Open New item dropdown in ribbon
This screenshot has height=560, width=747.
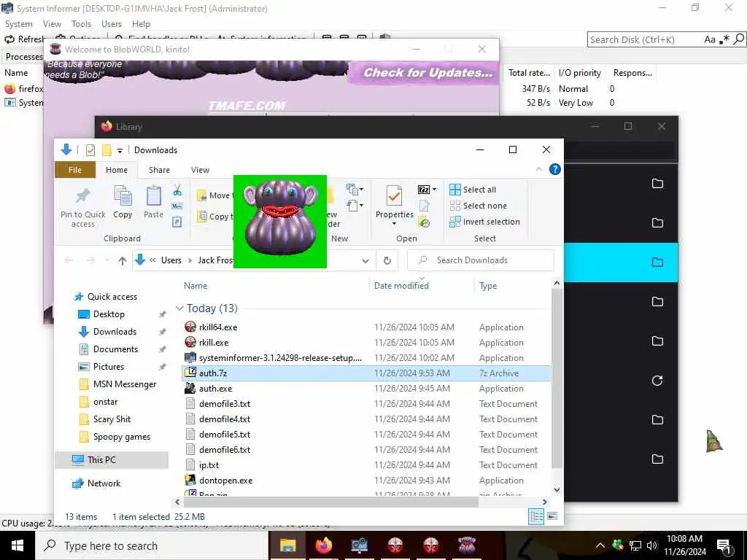[x=355, y=190]
